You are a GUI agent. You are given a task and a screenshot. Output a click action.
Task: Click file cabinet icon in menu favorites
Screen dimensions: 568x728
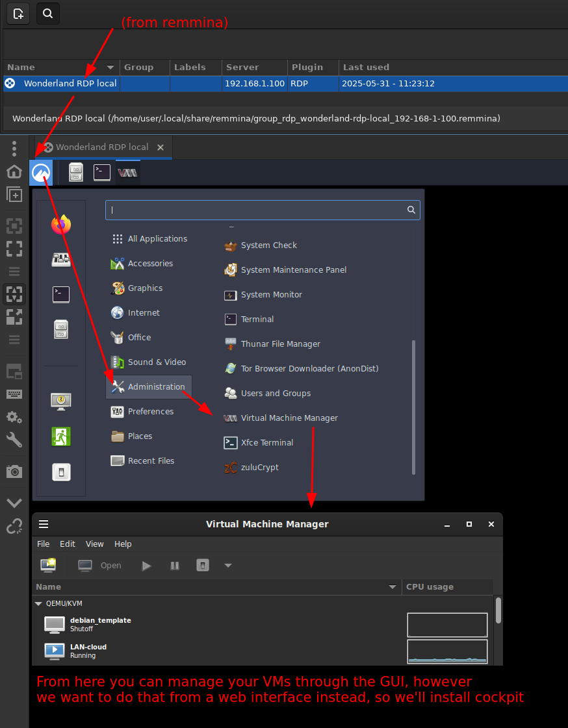pyautogui.click(x=61, y=329)
